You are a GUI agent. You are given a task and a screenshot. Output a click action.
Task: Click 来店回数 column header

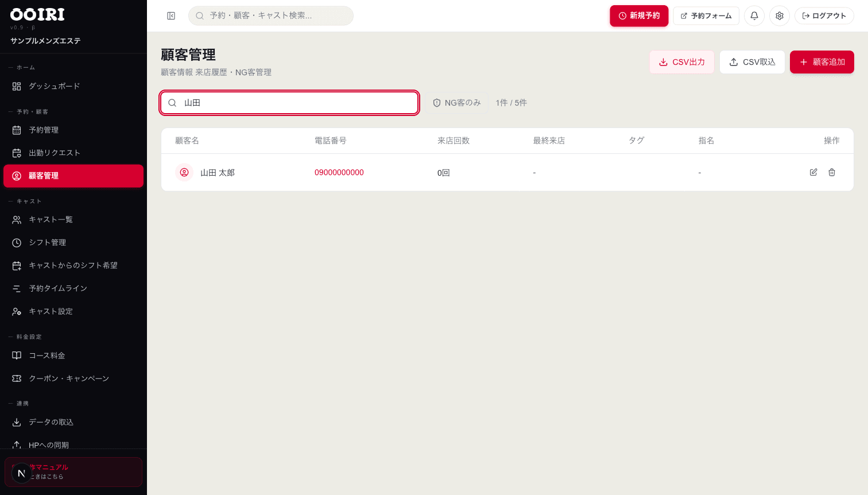454,141
